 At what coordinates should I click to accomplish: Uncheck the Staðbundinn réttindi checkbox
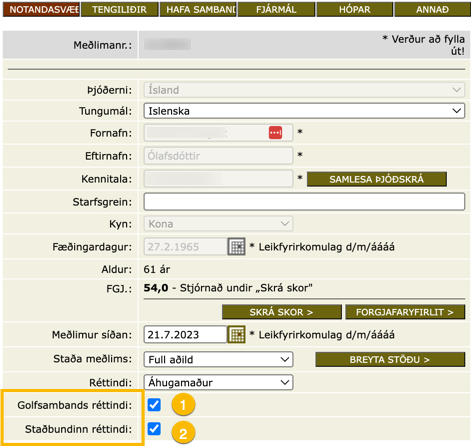click(154, 429)
